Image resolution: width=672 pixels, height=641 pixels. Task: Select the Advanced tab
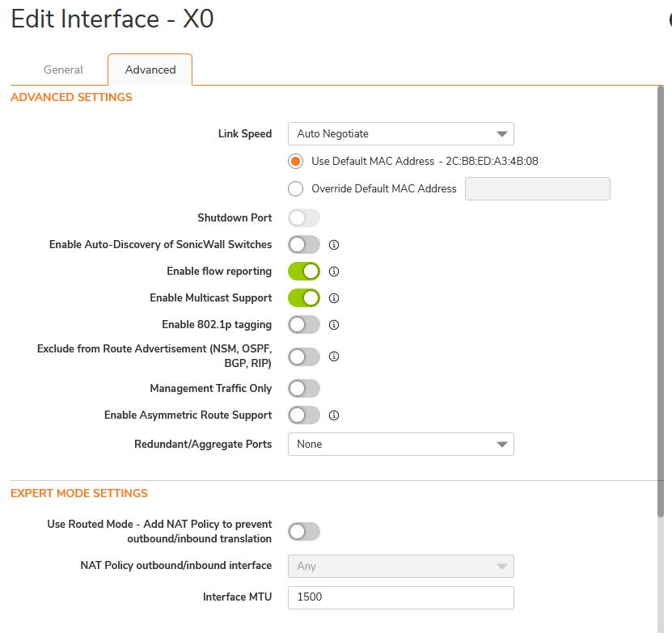(150, 70)
